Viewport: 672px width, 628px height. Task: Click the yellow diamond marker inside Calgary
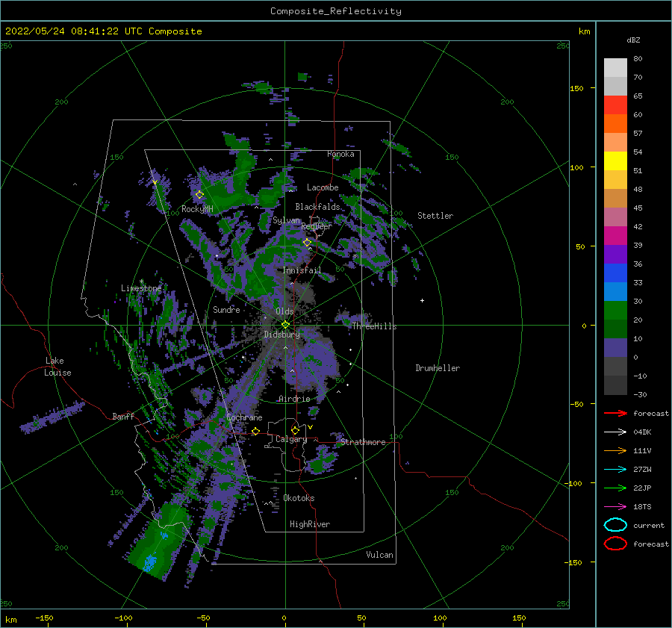coord(295,430)
